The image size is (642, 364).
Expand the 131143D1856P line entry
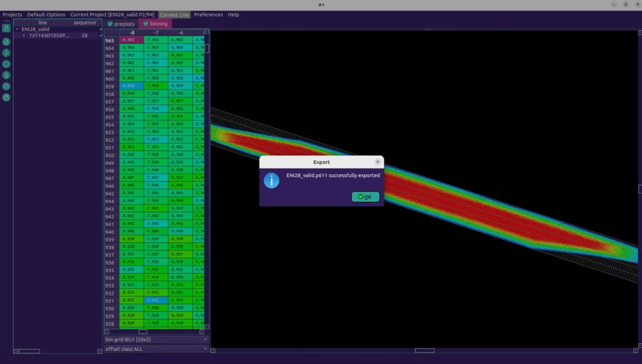click(24, 36)
